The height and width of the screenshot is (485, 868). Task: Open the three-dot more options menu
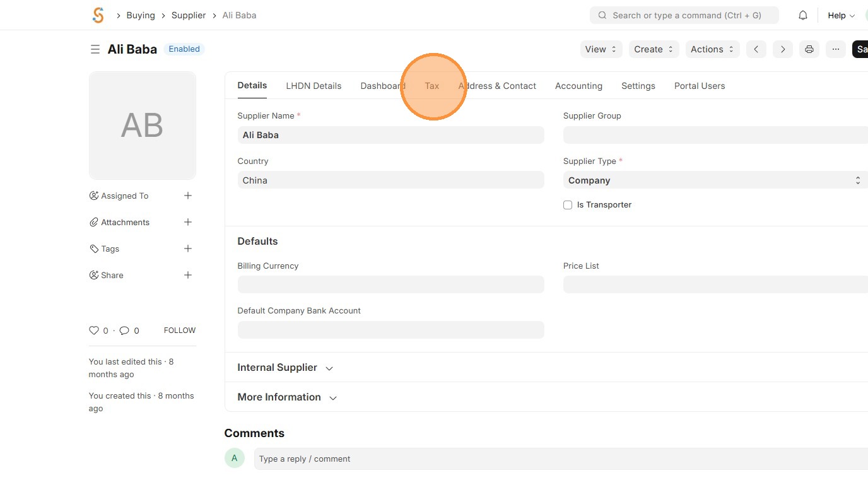pos(835,49)
